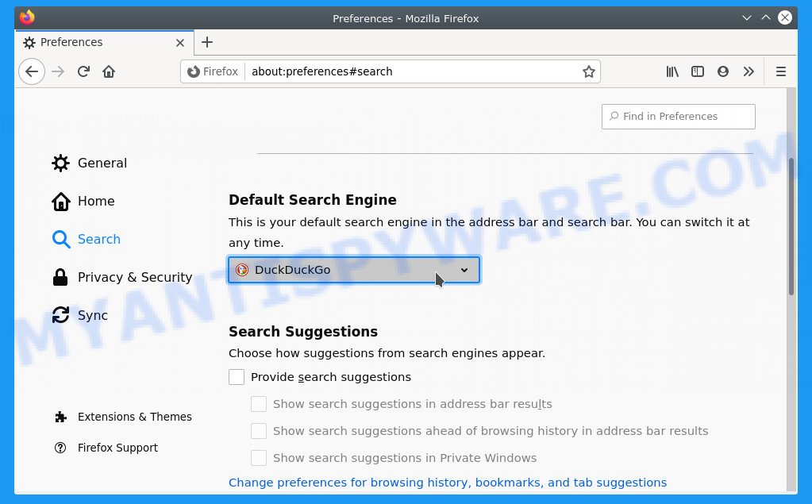Screen dimensions: 812x504
Task: Toggle suggestions in Private Windows checkbox
Action: pyautogui.click(x=259, y=458)
